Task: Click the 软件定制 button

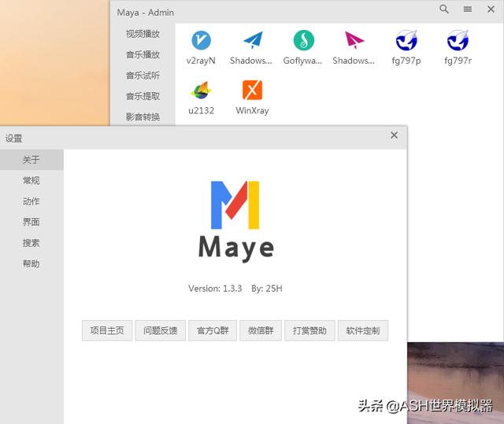Action: tap(363, 330)
